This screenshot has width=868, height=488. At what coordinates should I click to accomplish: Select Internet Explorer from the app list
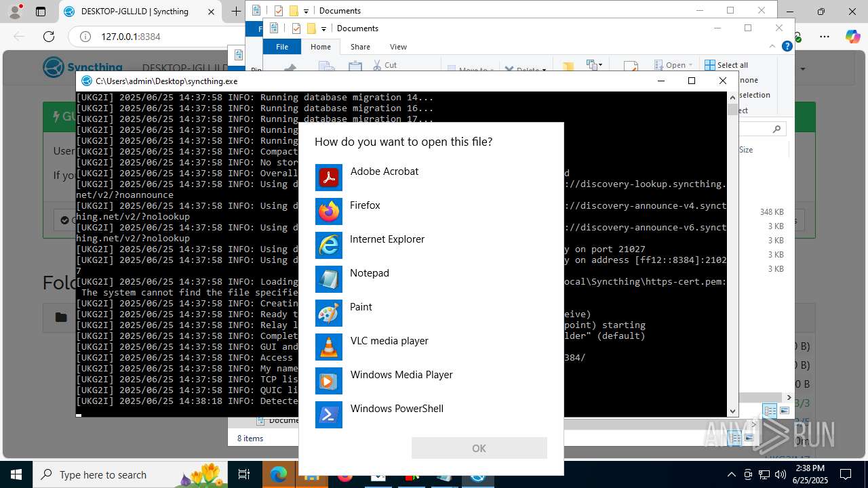coord(431,245)
